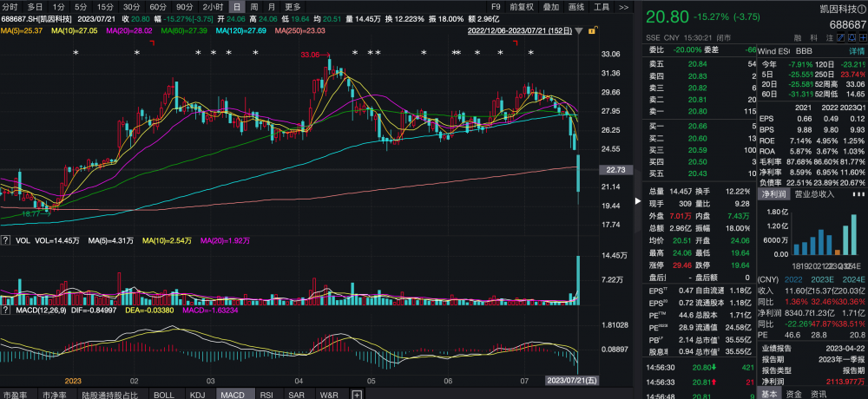Click the 业绩报告 report row
This screenshot has height=399, width=868.
812,349
